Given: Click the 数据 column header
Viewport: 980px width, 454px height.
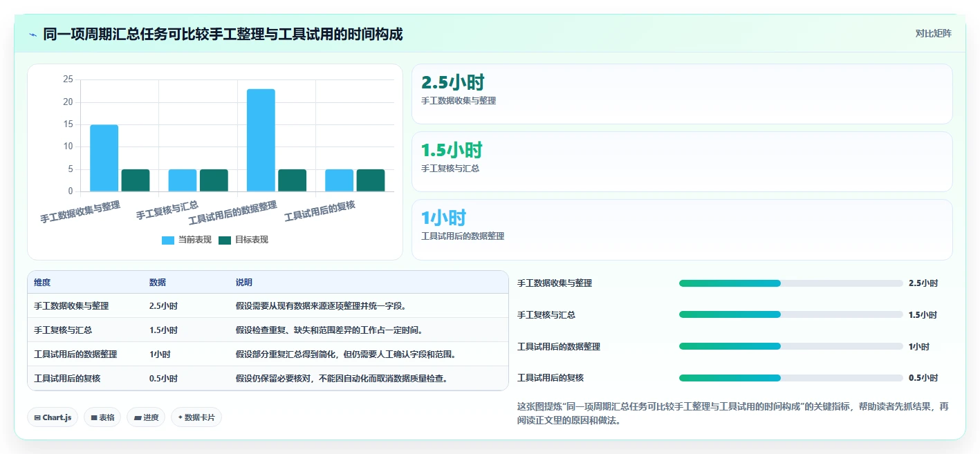Looking at the screenshot, I should tap(158, 283).
